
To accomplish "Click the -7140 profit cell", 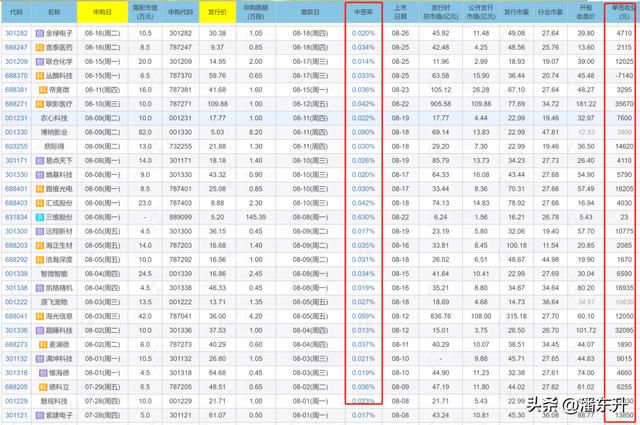I will point(624,76).
